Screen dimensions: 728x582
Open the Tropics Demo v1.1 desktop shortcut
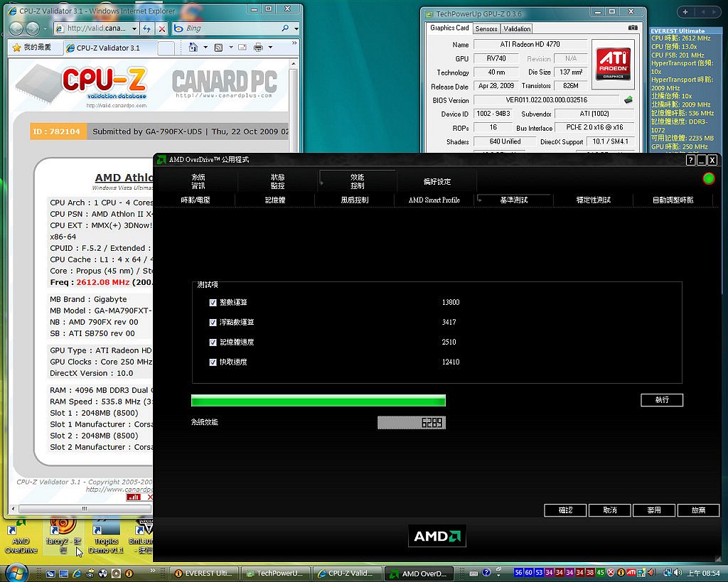[106, 537]
